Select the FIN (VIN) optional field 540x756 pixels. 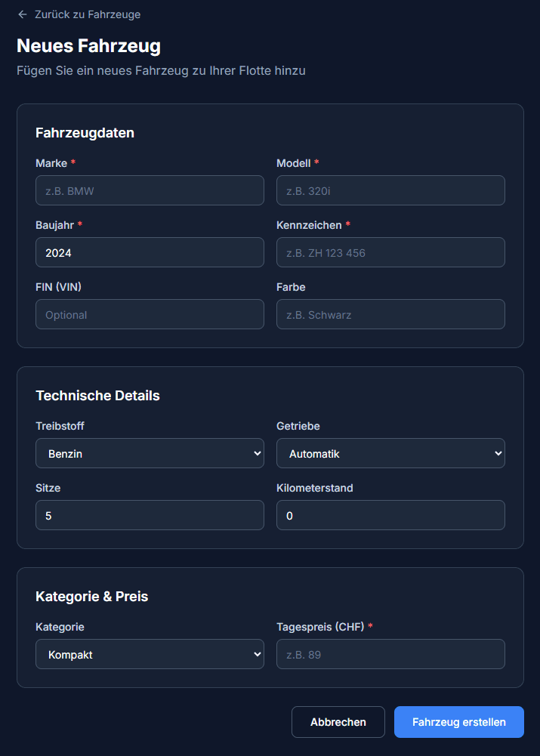click(150, 314)
